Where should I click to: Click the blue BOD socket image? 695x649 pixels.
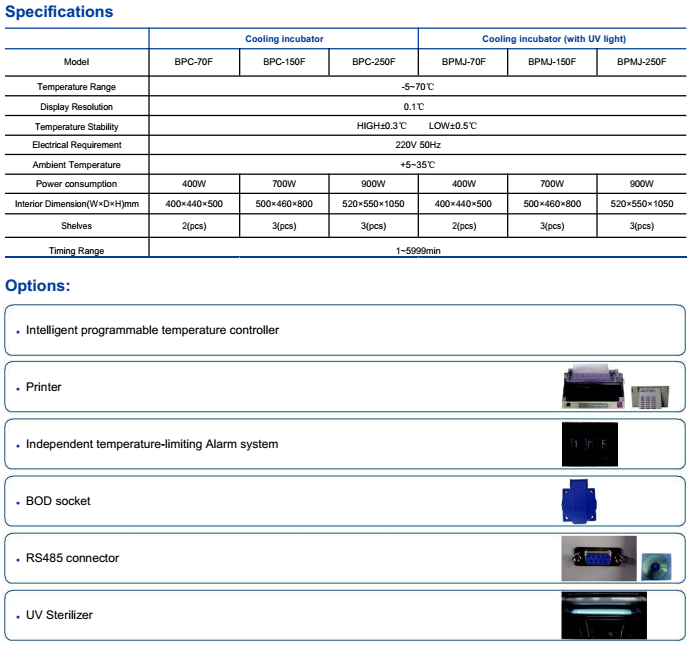[579, 501]
